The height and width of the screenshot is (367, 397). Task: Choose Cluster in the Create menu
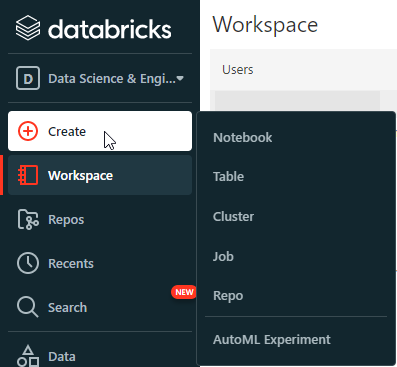[233, 216]
